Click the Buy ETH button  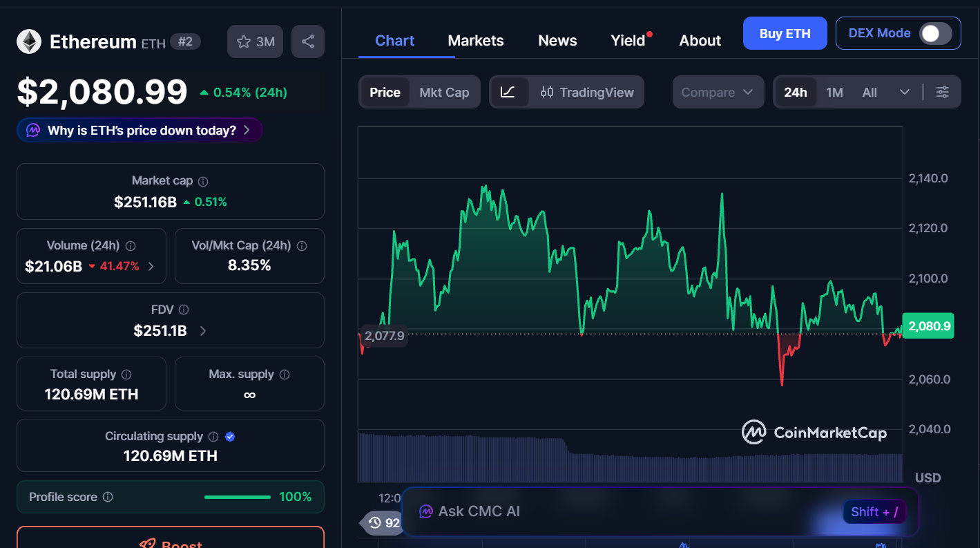click(785, 32)
